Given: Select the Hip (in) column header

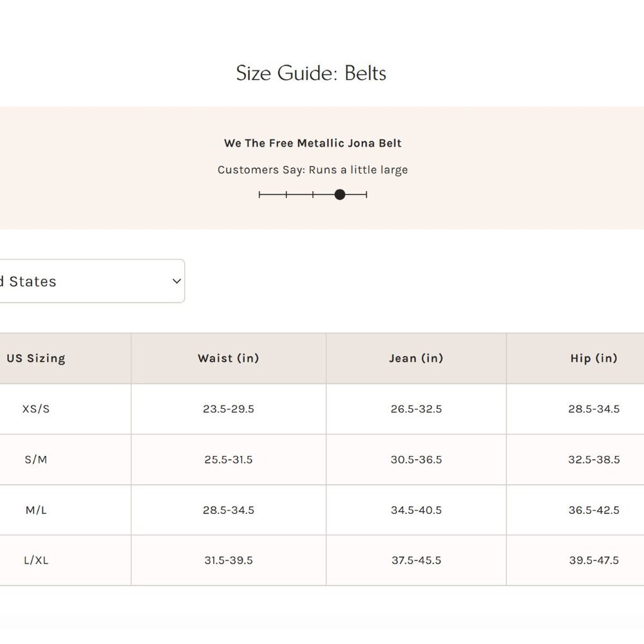Looking at the screenshot, I should point(594,358).
